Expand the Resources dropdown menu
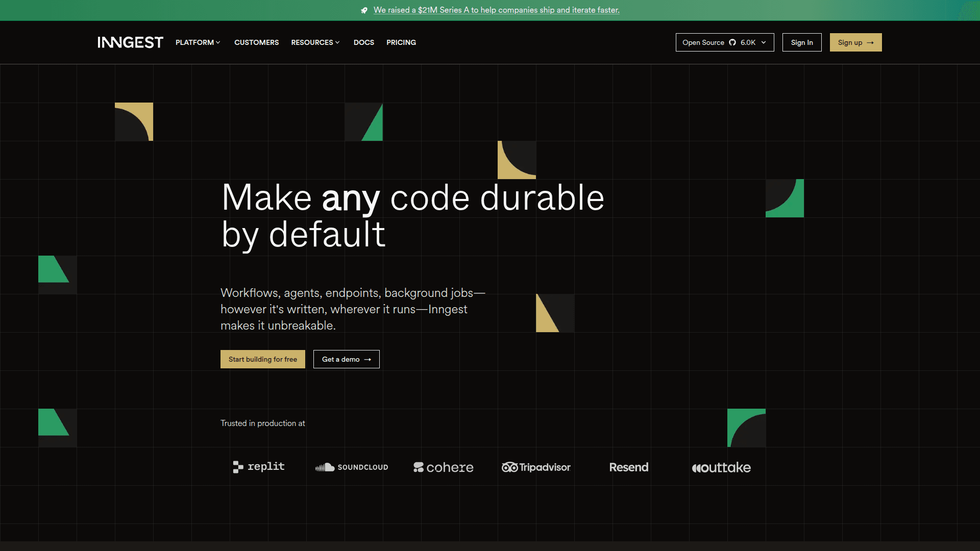 [x=315, y=42]
